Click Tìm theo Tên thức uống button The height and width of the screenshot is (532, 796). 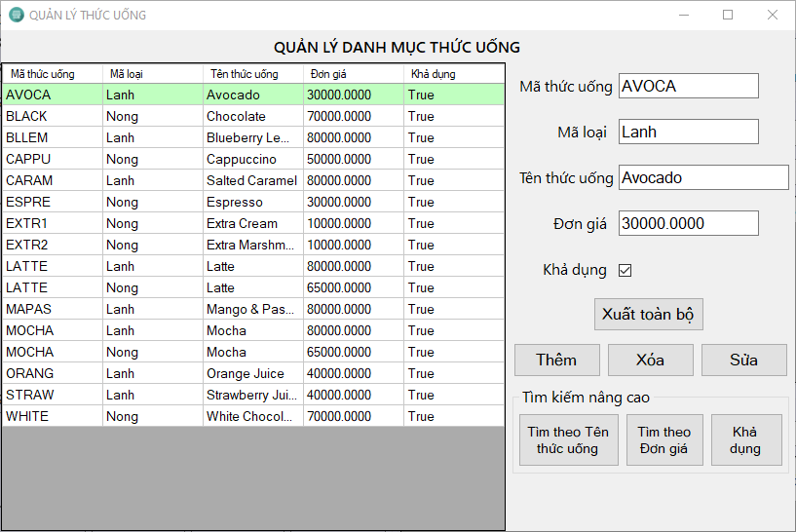[x=568, y=440]
